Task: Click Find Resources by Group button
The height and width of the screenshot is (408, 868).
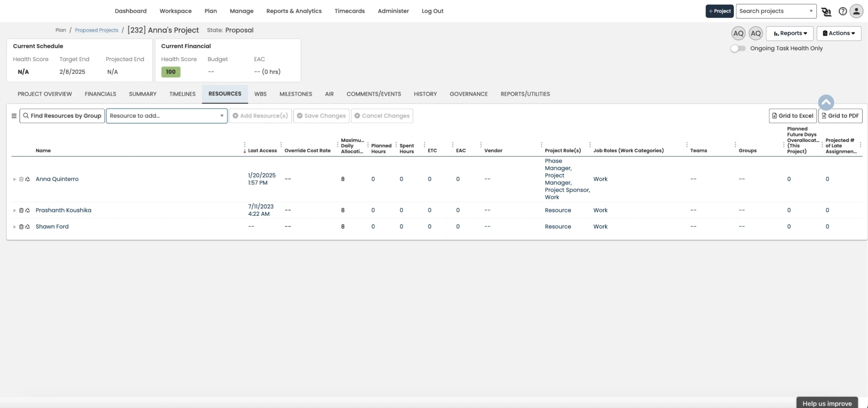Action: [x=62, y=116]
